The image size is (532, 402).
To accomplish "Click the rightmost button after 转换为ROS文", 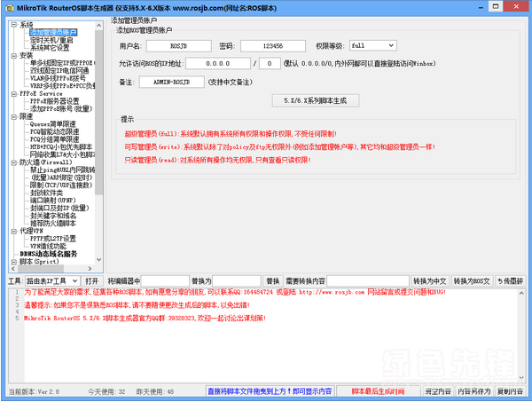I will pyautogui.click(x=510, y=281).
